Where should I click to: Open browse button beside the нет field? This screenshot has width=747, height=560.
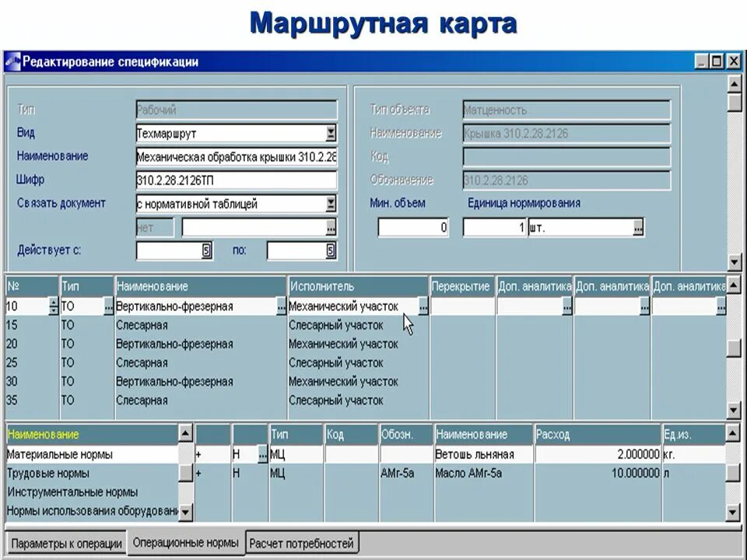(x=331, y=228)
